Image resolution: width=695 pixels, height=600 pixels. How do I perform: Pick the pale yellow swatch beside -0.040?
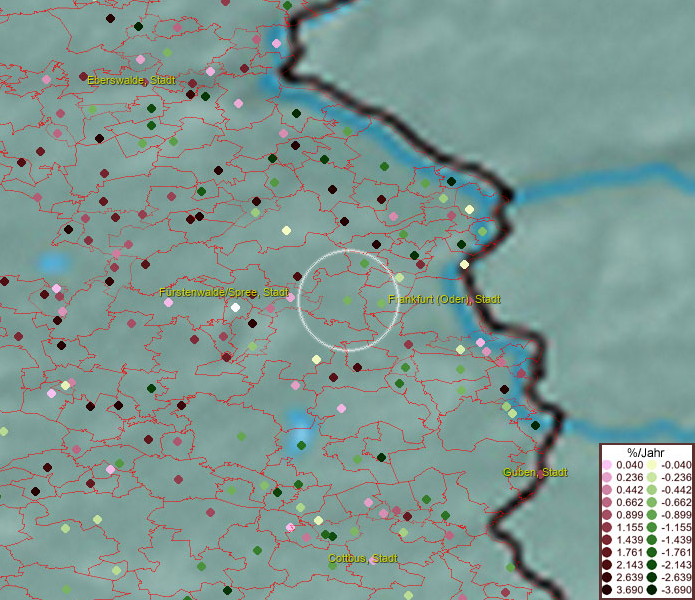point(652,465)
